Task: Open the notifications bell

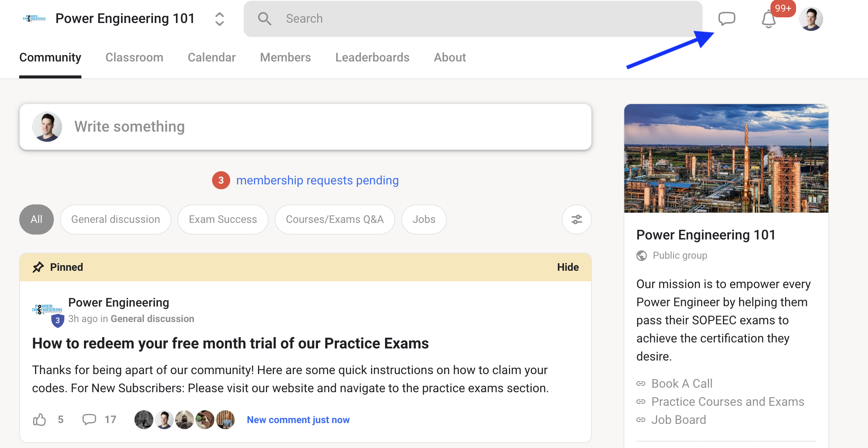Action: point(769,19)
